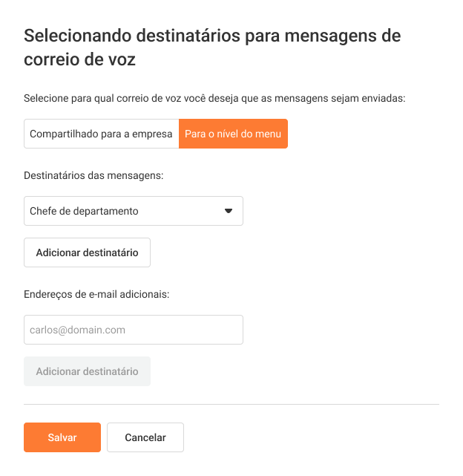Click the Destinatários das mensagens label
463x476 pixels.
(x=93, y=176)
